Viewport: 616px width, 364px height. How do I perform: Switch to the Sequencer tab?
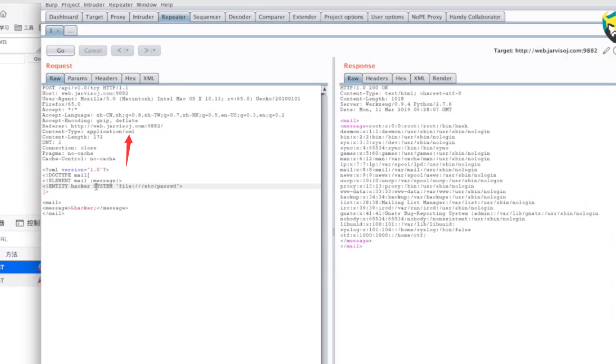pos(207,17)
